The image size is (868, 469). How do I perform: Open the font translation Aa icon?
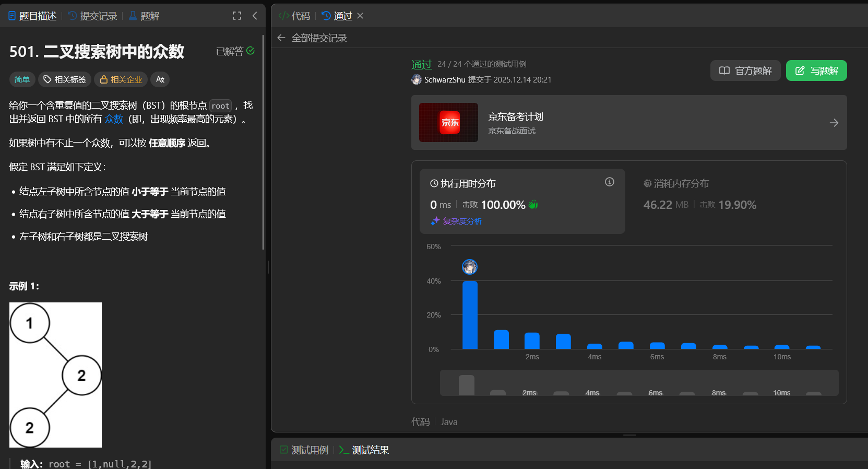[160, 79]
